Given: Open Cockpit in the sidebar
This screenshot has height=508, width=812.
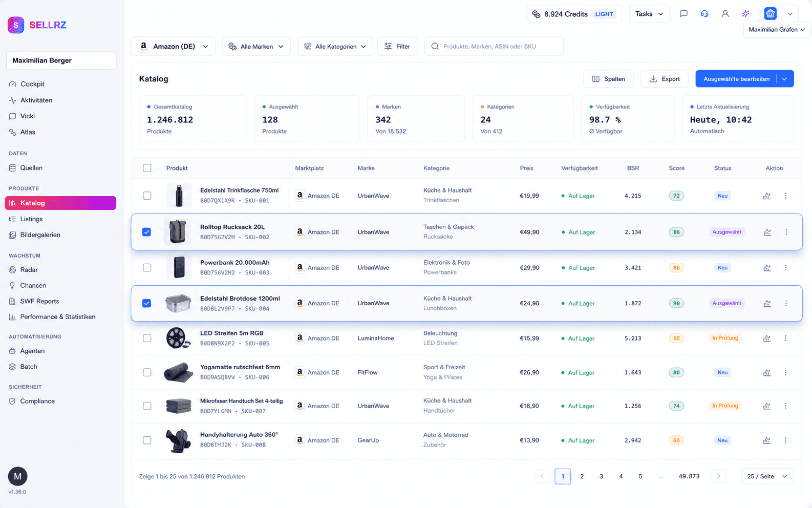Looking at the screenshot, I should click(32, 84).
